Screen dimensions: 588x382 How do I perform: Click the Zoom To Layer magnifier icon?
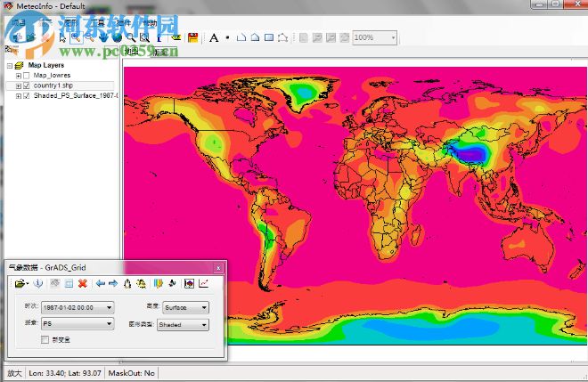pos(130,37)
